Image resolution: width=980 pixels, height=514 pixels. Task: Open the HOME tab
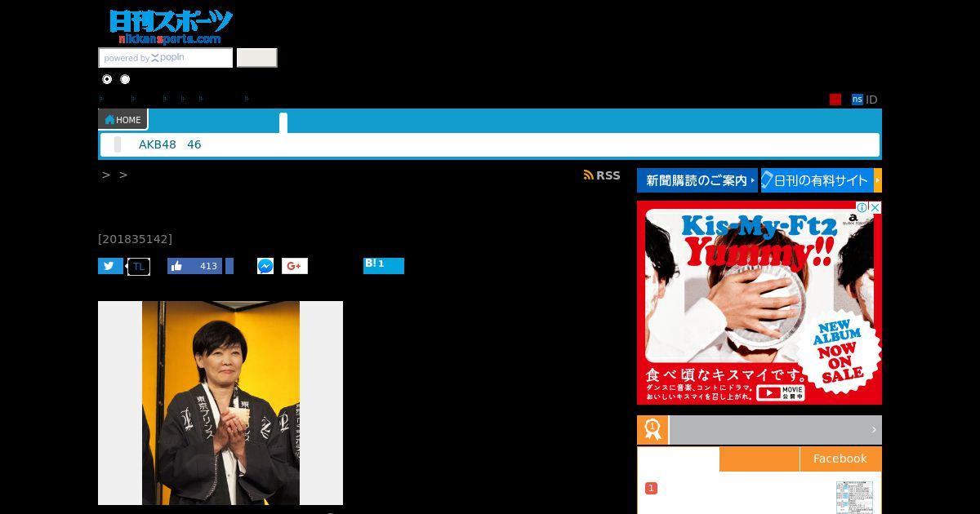pos(122,120)
